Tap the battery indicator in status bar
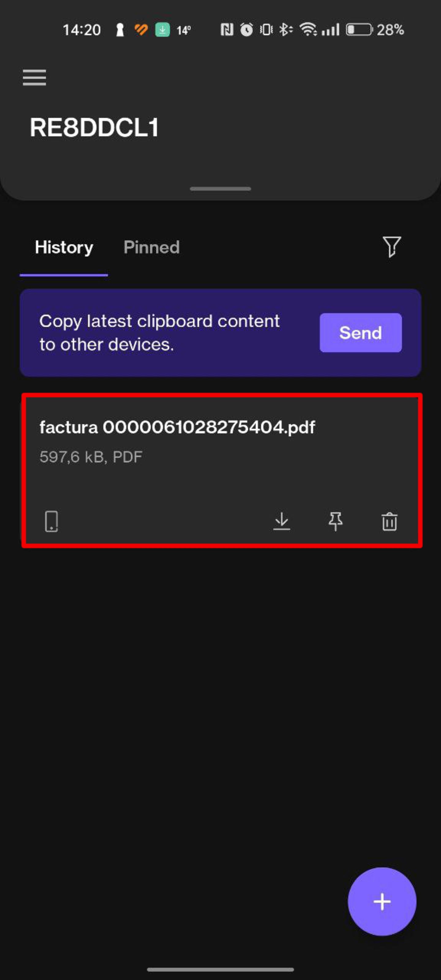This screenshot has width=441, height=980. [359, 30]
